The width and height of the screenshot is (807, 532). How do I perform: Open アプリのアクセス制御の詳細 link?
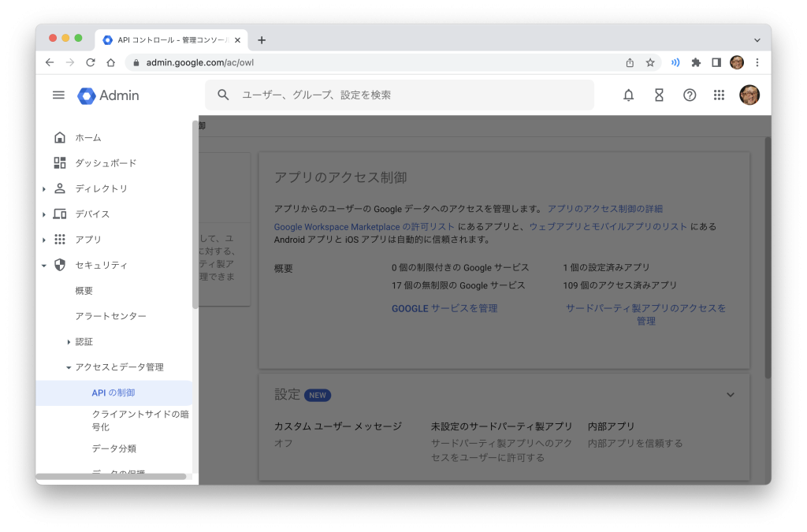pyautogui.click(x=604, y=208)
